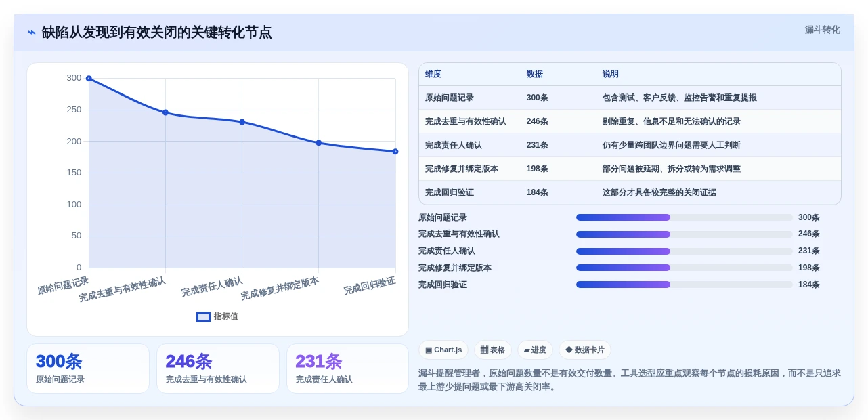Click the page title 缺陷从发现到有效关闭的关键转化节点
The height and width of the screenshot is (420, 868).
156,33
